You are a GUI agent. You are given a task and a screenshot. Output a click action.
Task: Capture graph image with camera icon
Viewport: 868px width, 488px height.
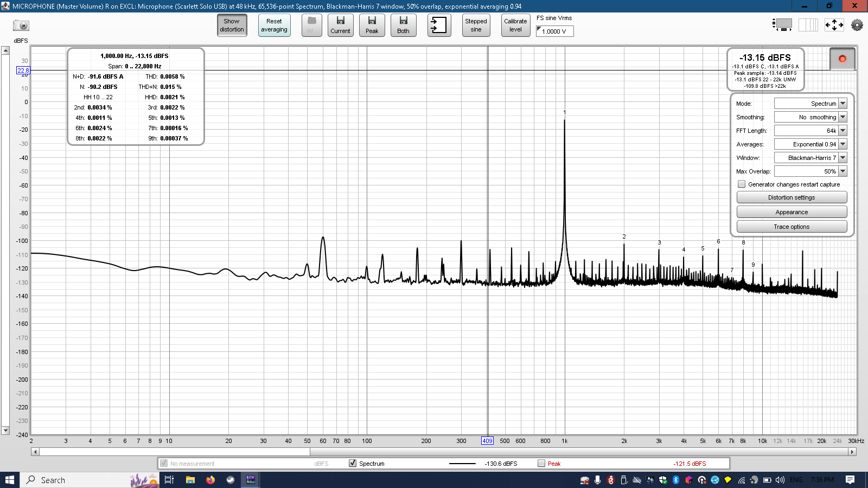[x=21, y=25]
